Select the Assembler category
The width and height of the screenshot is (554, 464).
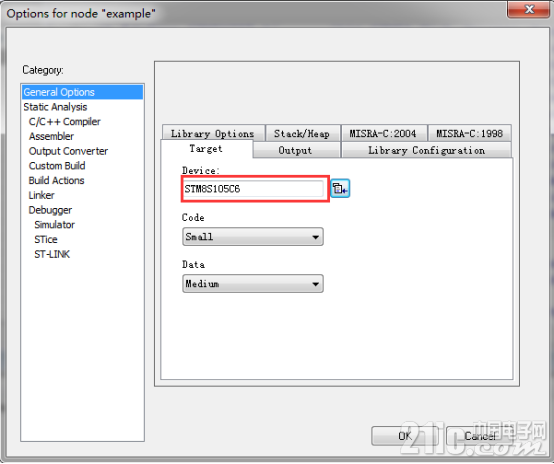(52, 136)
